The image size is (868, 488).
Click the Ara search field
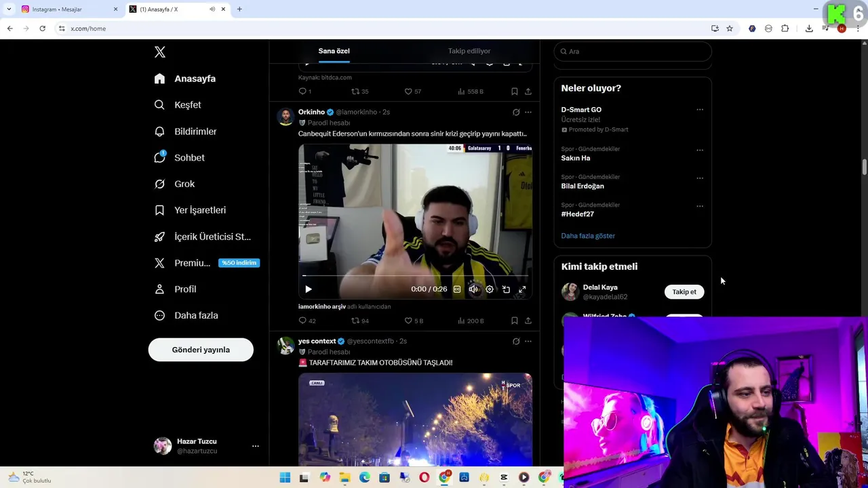[633, 52]
